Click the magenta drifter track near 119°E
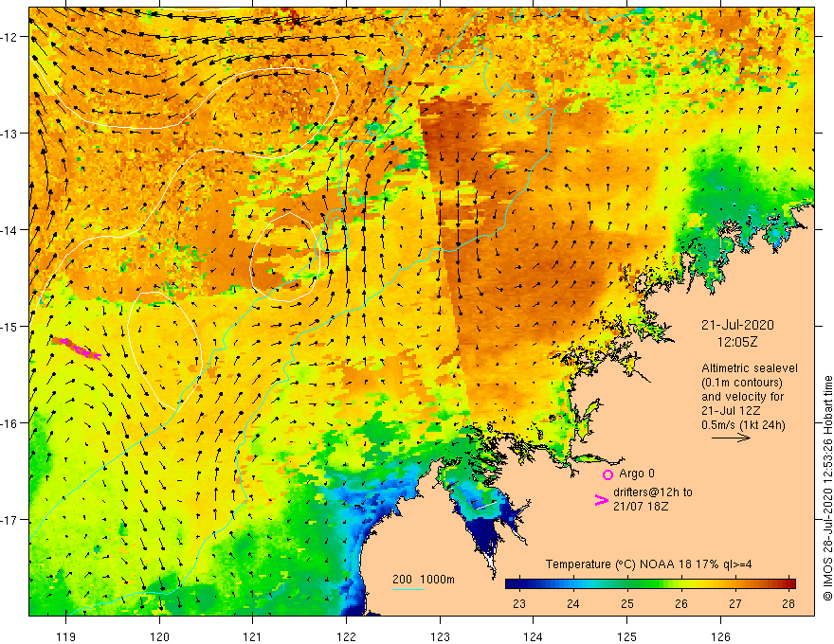Screen dimensions: 834x644 tap(76, 348)
